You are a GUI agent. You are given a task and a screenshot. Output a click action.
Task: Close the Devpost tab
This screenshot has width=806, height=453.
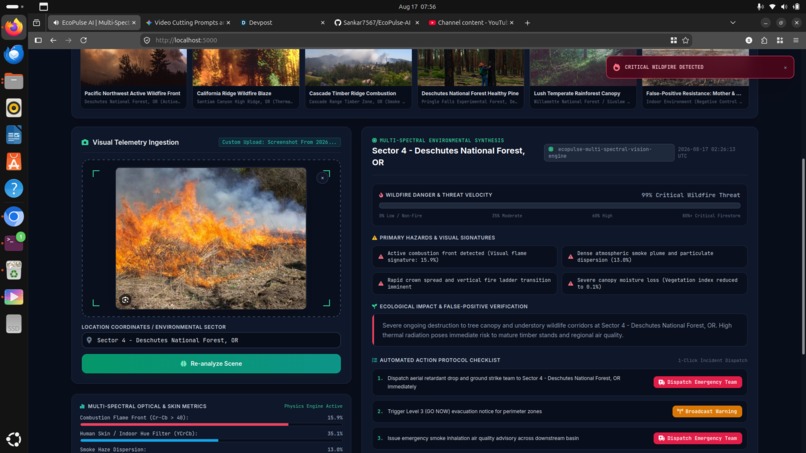(x=322, y=23)
